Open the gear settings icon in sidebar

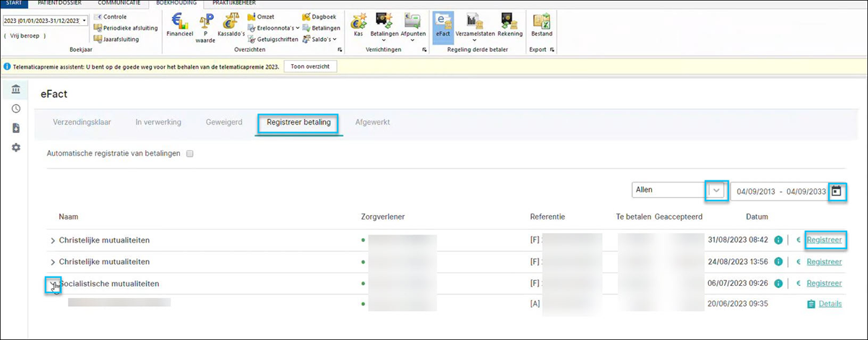click(16, 147)
